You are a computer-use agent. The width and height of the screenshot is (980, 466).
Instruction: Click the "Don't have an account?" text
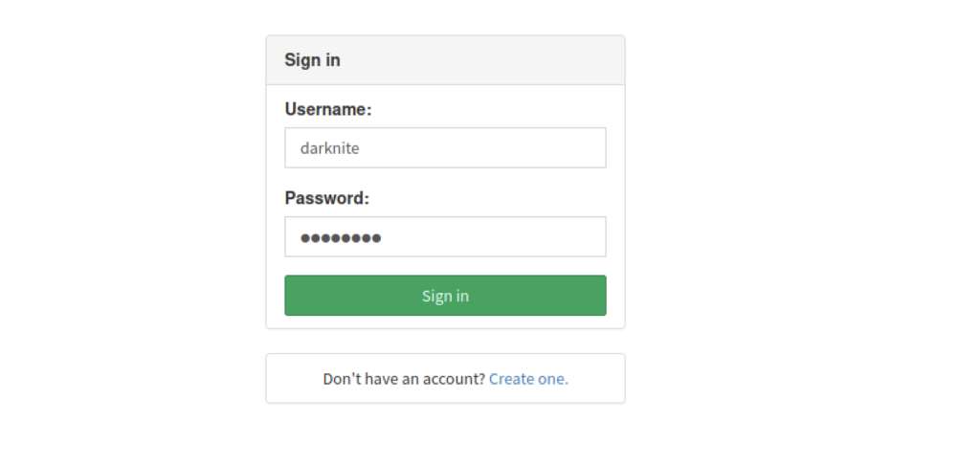404,379
